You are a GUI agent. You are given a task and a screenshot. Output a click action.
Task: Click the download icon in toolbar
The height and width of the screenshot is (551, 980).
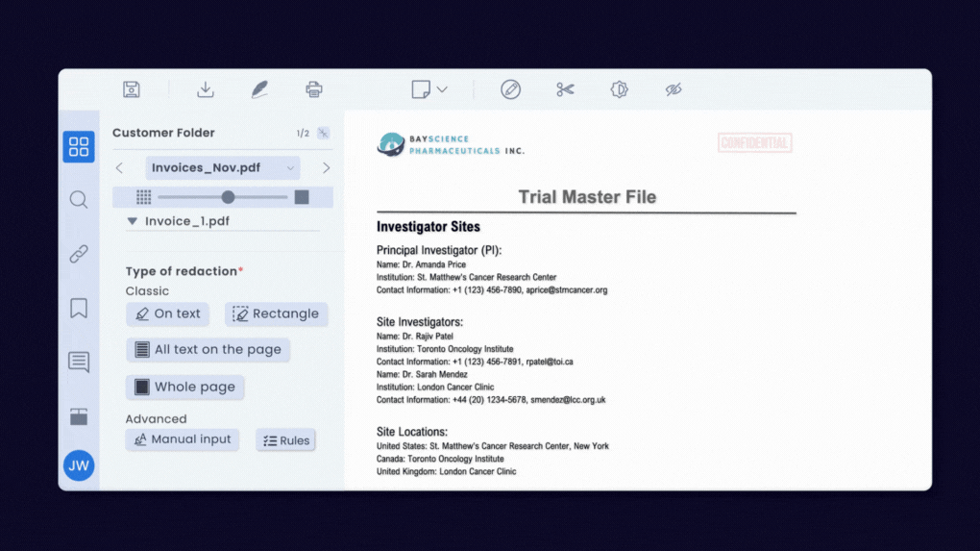pyautogui.click(x=206, y=89)
